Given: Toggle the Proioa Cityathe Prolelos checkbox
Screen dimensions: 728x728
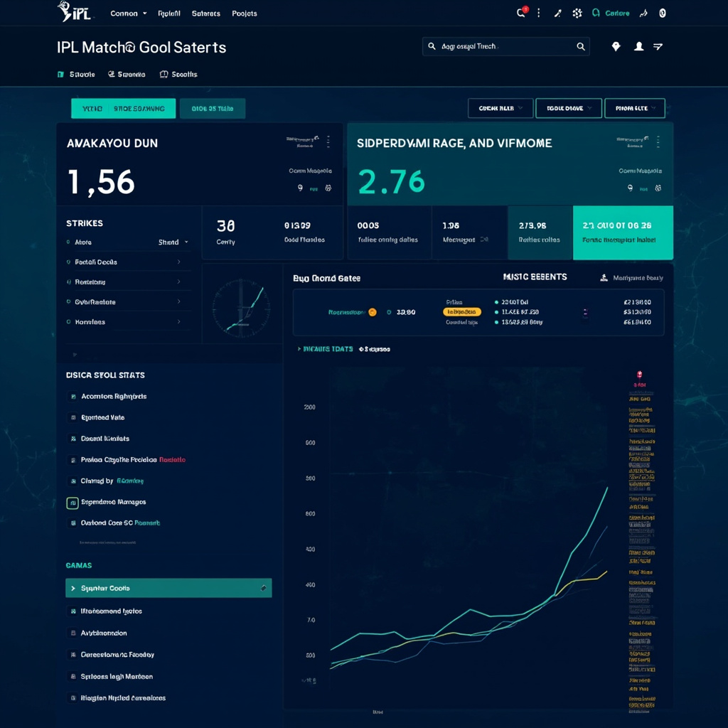Looking at the screenshot, I should pyautogui.click(x=73, y=460).
